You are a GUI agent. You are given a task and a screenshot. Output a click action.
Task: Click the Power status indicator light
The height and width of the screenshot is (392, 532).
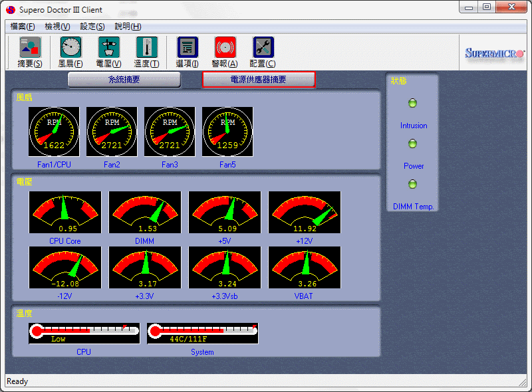412,144
